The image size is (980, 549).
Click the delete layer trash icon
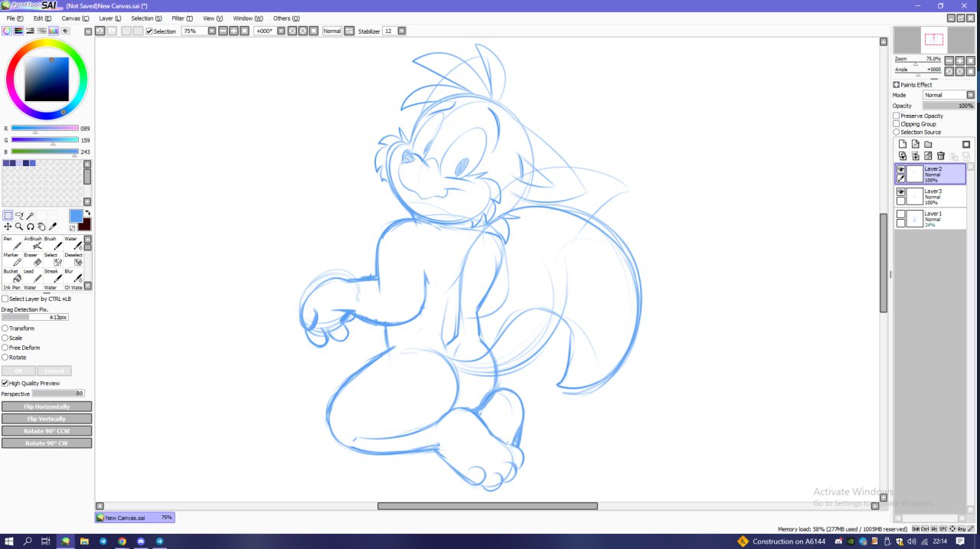click(941, 156)
